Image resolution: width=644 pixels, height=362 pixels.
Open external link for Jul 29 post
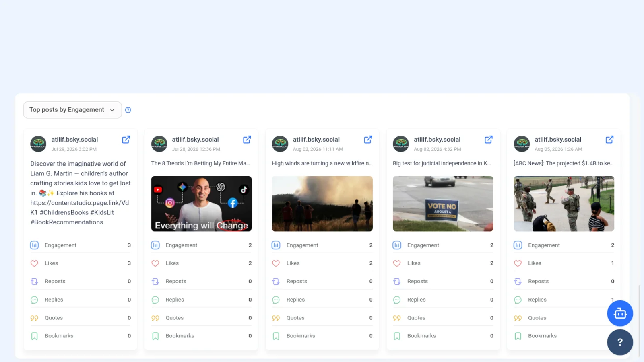click(126, 140)
